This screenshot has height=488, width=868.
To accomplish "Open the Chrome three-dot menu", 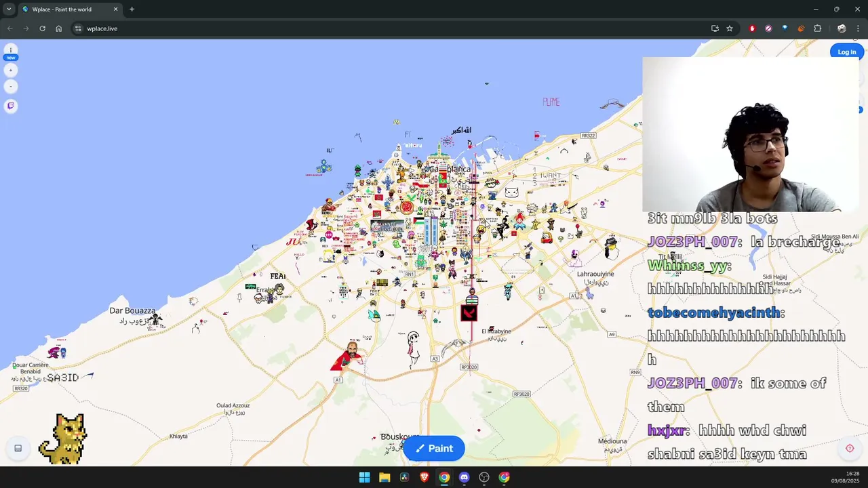I will (859, 28).
